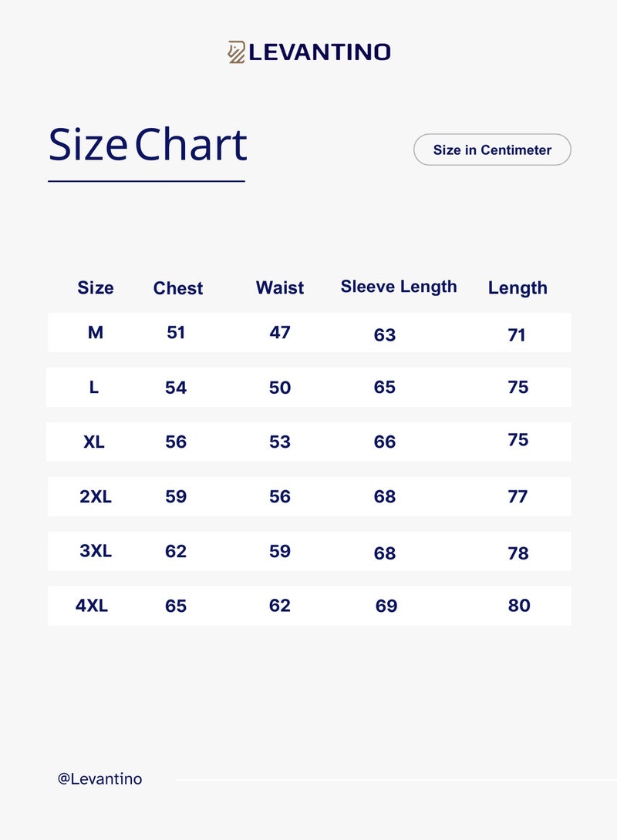
Task: Pick the 4XL size row label
Action: tap(92, 606)
